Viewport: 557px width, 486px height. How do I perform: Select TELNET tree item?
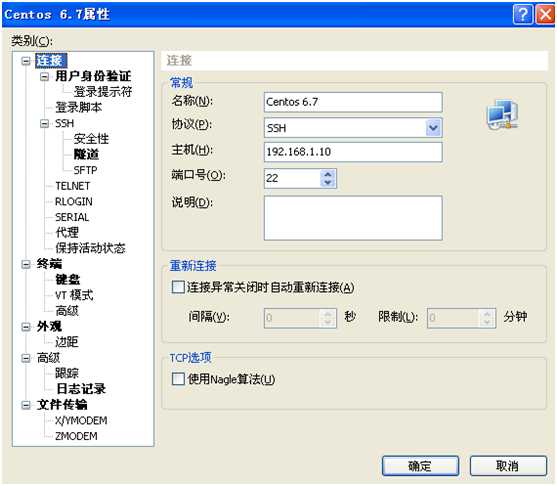coord(73,186)
